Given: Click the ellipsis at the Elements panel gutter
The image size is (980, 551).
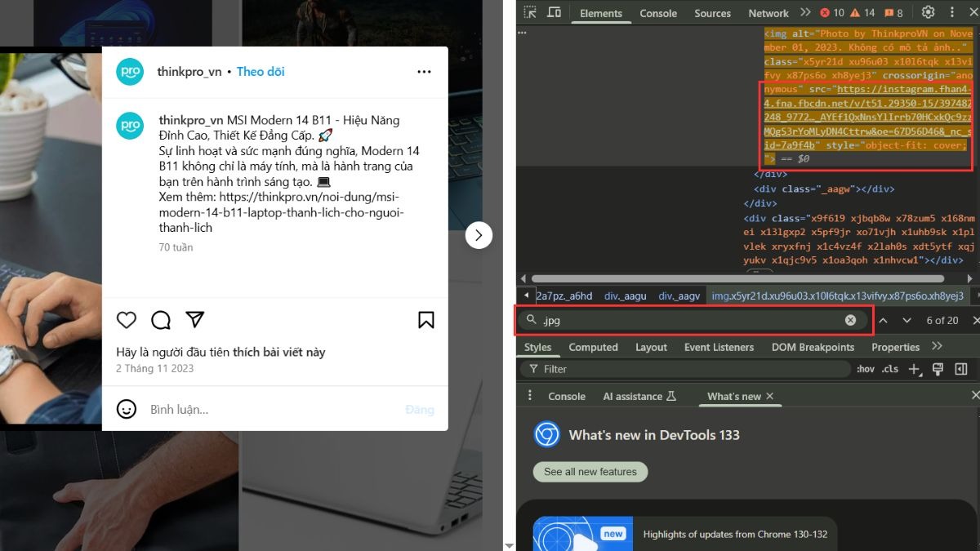Looking at the screenshot, I should coord(523,33).
